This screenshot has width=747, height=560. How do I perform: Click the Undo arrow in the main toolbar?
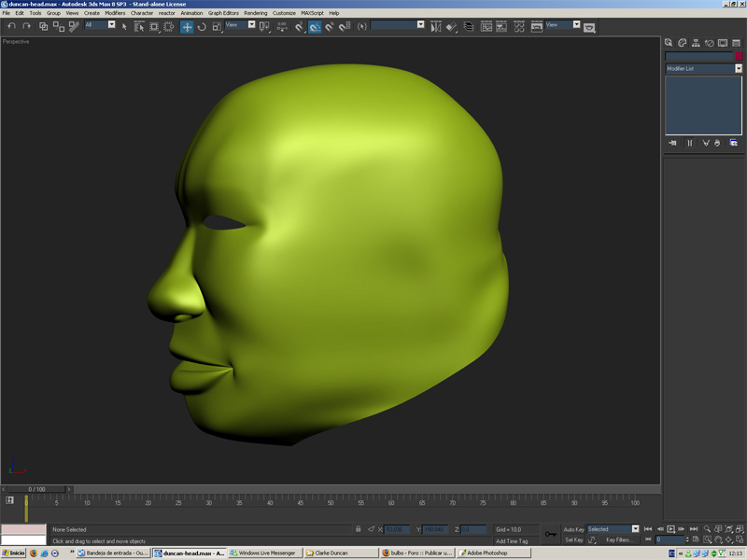coord(11,27)
